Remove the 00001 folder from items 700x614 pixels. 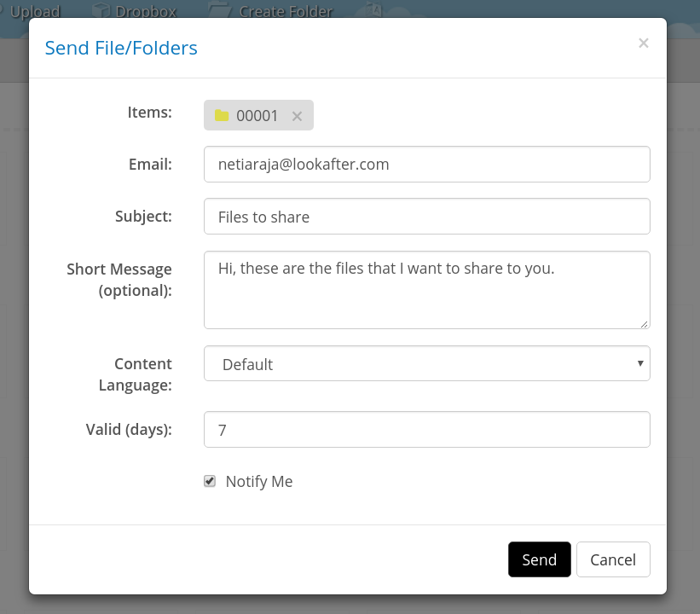[x=297, y=116]
